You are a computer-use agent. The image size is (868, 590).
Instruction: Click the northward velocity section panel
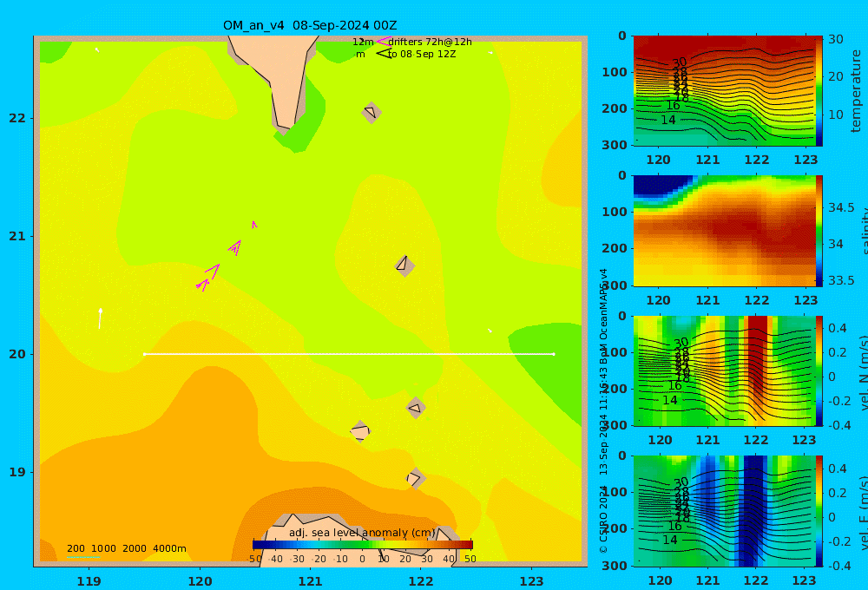tap(724, 370)
